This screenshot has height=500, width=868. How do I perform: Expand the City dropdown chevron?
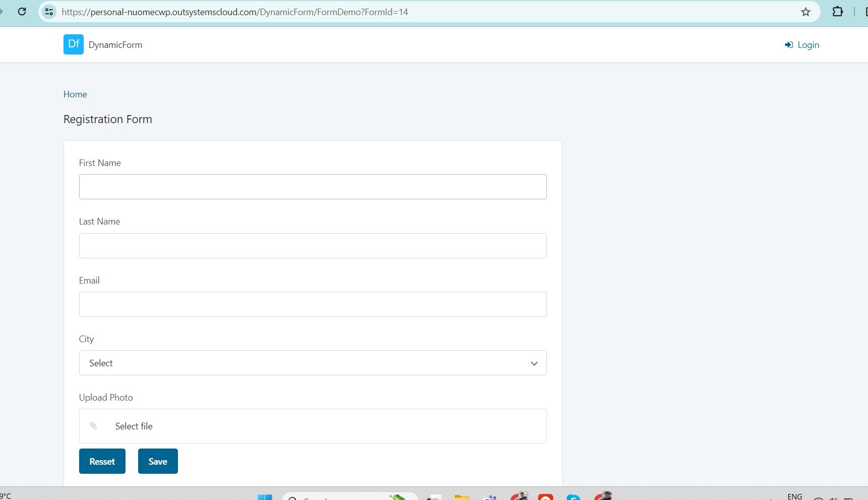534,363
